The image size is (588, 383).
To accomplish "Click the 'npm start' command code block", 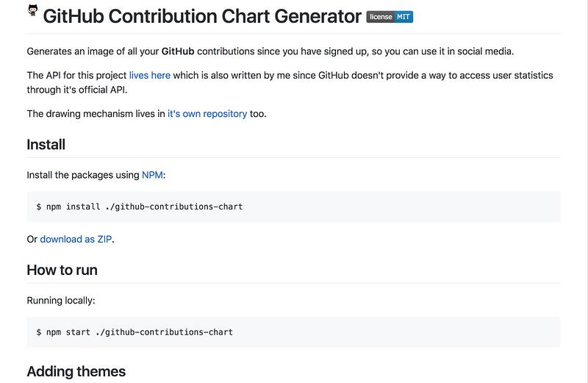I will 293,332.
